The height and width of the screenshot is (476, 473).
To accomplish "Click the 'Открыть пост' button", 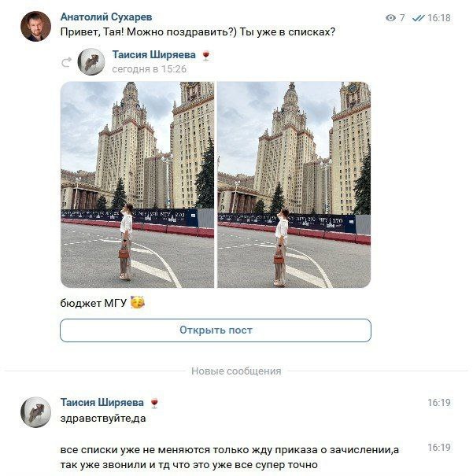I will coord(216,330).
